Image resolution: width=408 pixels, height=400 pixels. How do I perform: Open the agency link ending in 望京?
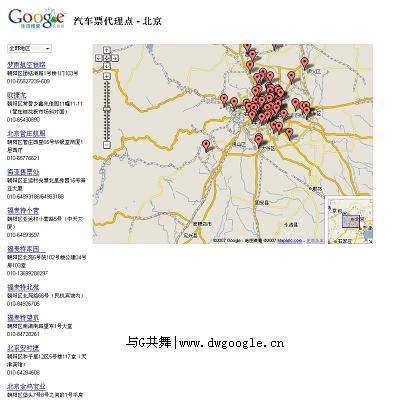pyautogui.click(x=23, y=318)
